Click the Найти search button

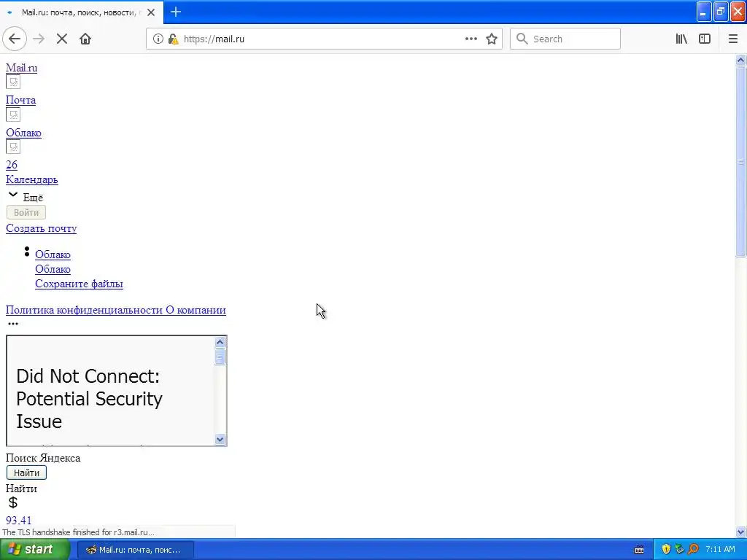pos(26,472)
